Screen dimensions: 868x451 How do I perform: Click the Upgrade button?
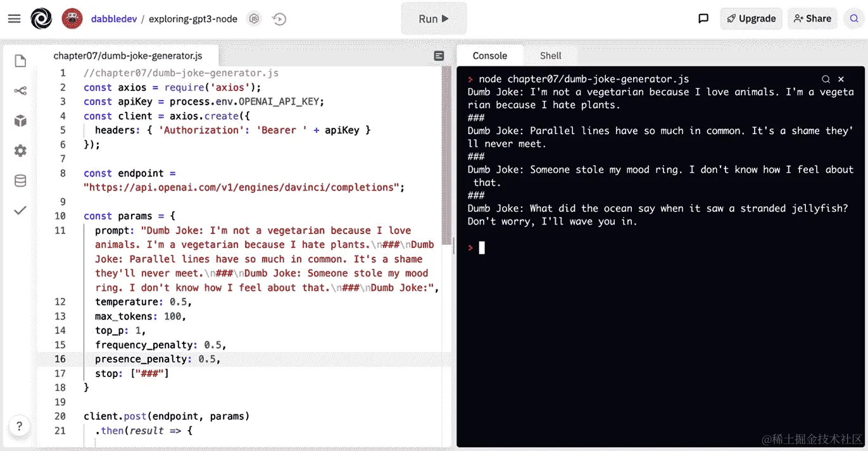(x=751, y=18)
